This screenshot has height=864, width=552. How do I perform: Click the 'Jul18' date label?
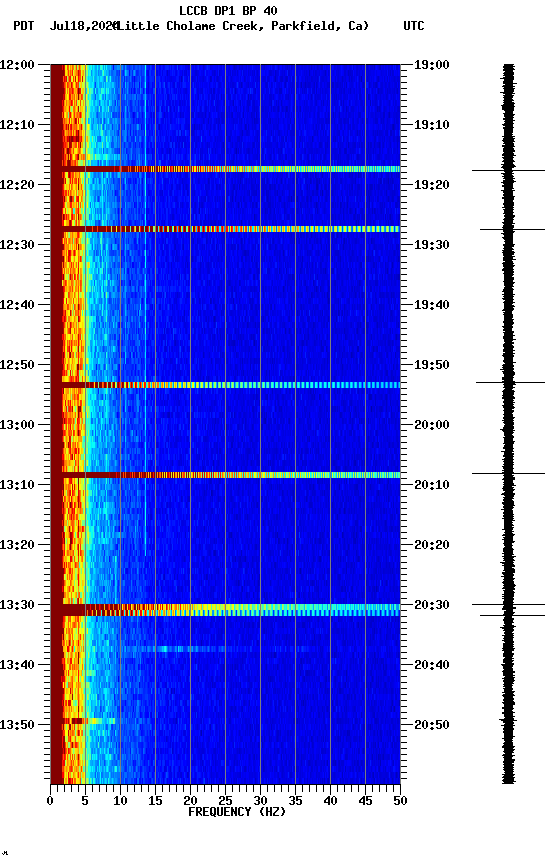[66, 26]
